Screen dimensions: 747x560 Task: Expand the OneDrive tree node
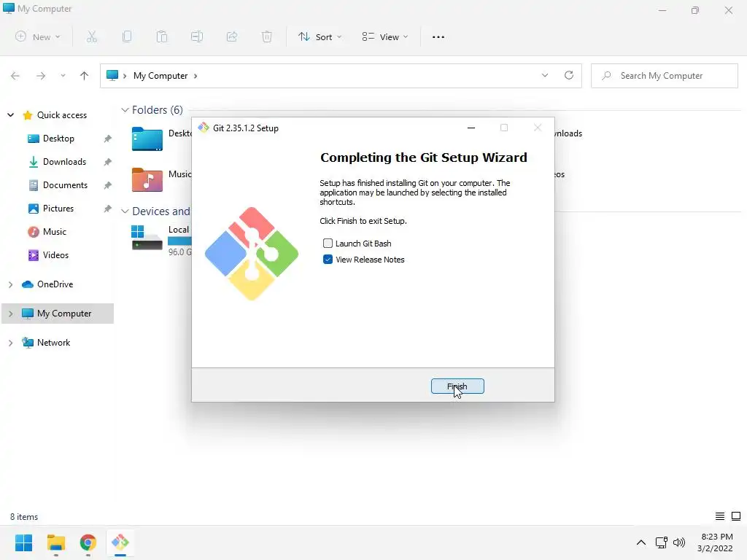(10, 284)
